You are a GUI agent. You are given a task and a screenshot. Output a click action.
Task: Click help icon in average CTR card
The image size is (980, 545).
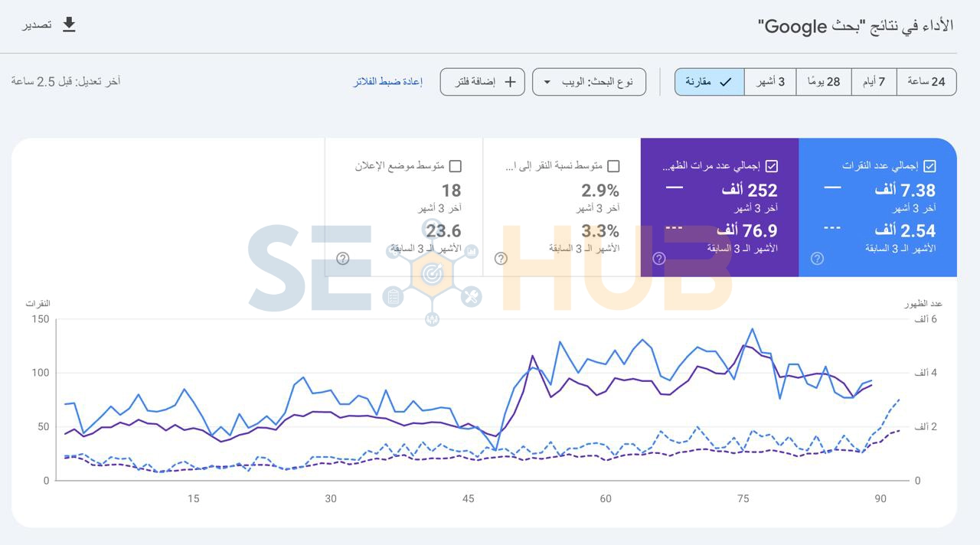[x=501, y=259]
